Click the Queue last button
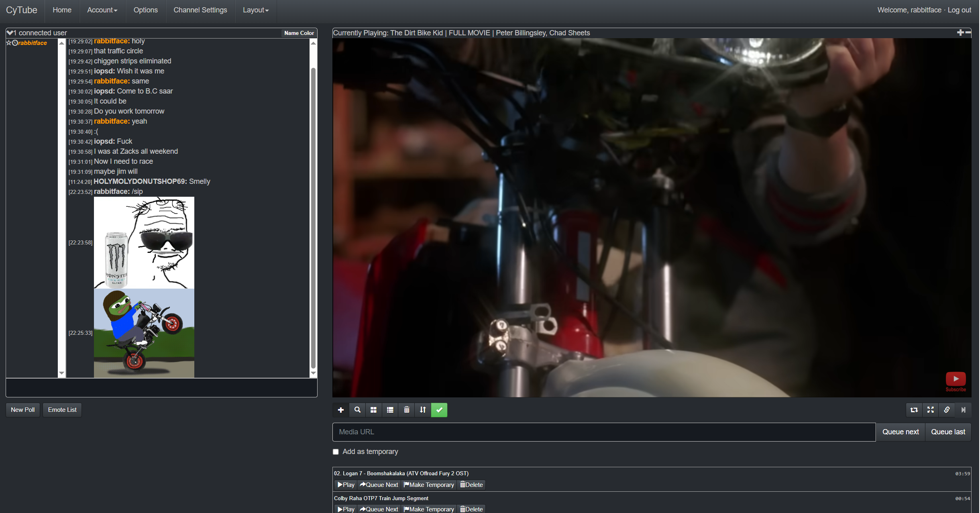This screenshot has width=980, height=513. click(x=948, y=432)
